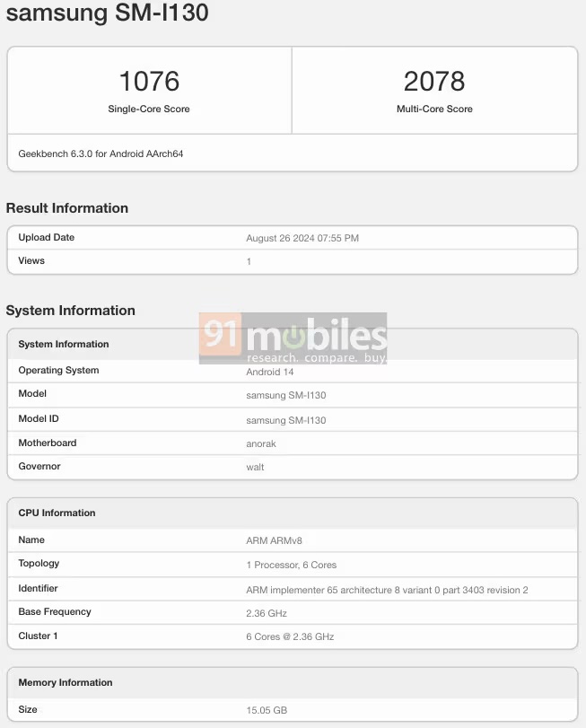Image resolution: width=586 pixels, height=728 pixels.
Task: Select the Cluster 1 six cores value
Action: click(290, 636)
